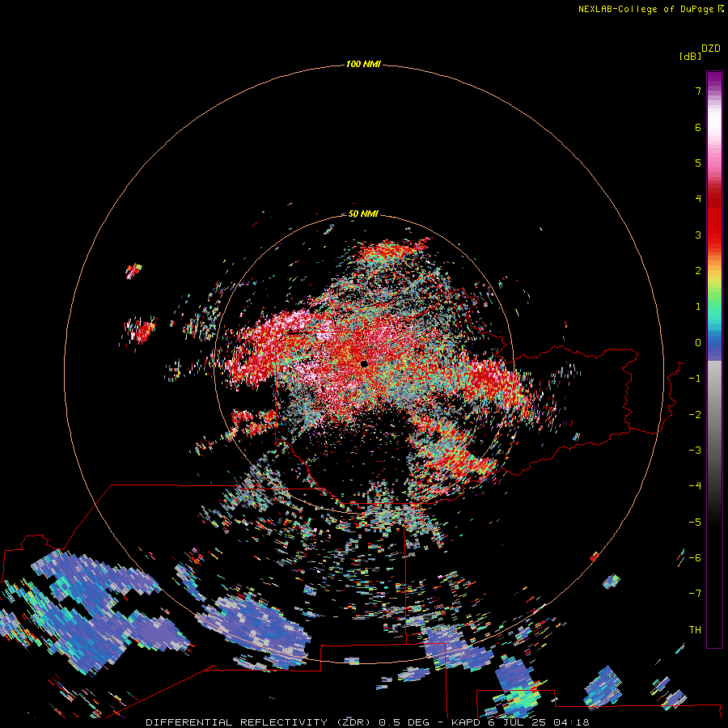Click the -1 value on the dB scale

coord(695,379)
